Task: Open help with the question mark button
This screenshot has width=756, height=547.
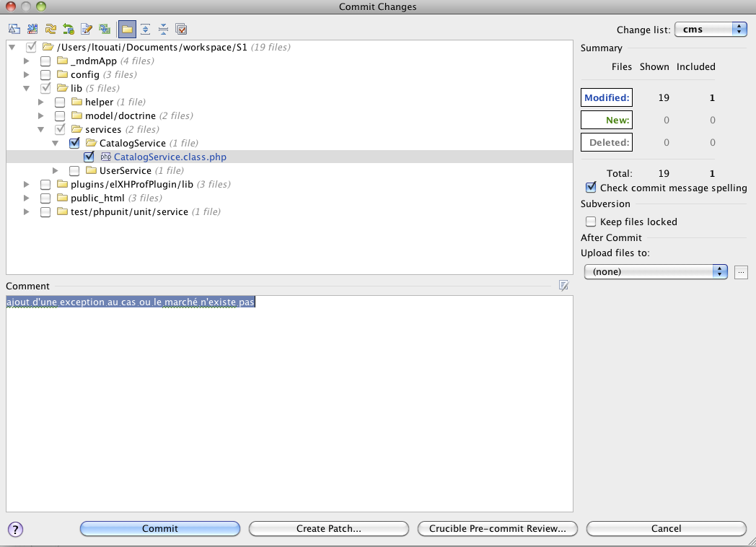Action: 15,529
